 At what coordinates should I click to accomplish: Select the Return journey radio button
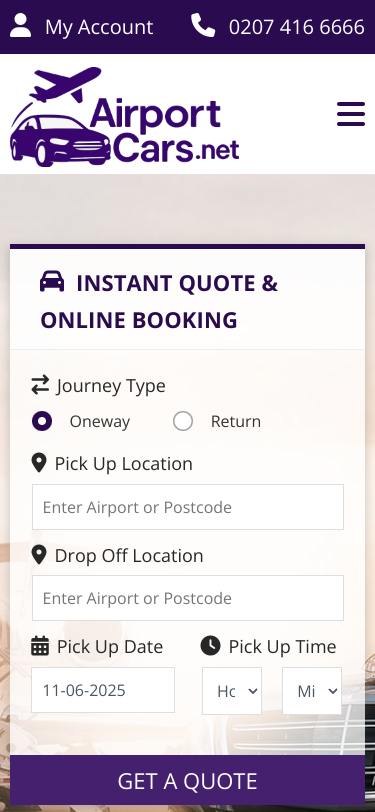pyautogui.click(x=183, y=421)
